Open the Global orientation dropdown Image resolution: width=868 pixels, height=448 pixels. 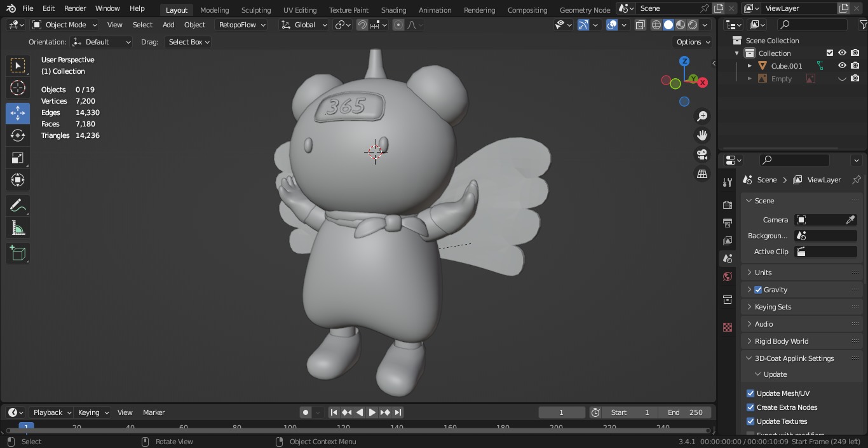pos(304,25)
